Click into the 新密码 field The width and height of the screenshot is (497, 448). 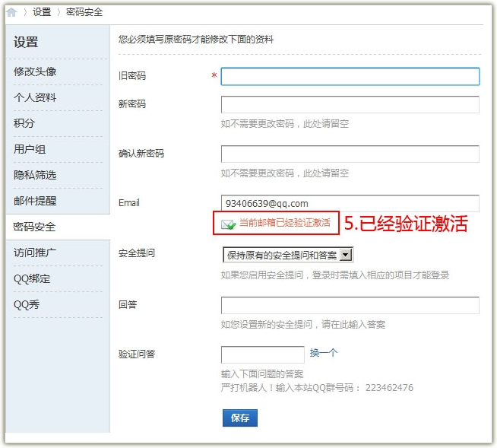point(350,104)
